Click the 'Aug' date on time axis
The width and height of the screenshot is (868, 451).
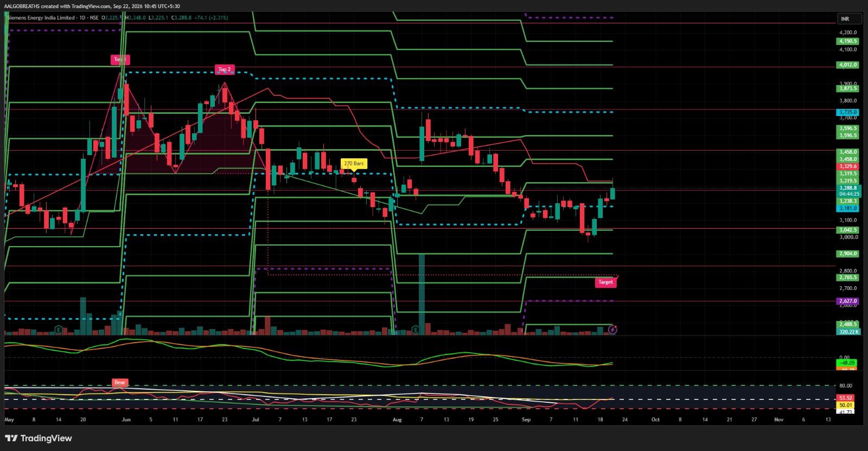coord(397,420)
